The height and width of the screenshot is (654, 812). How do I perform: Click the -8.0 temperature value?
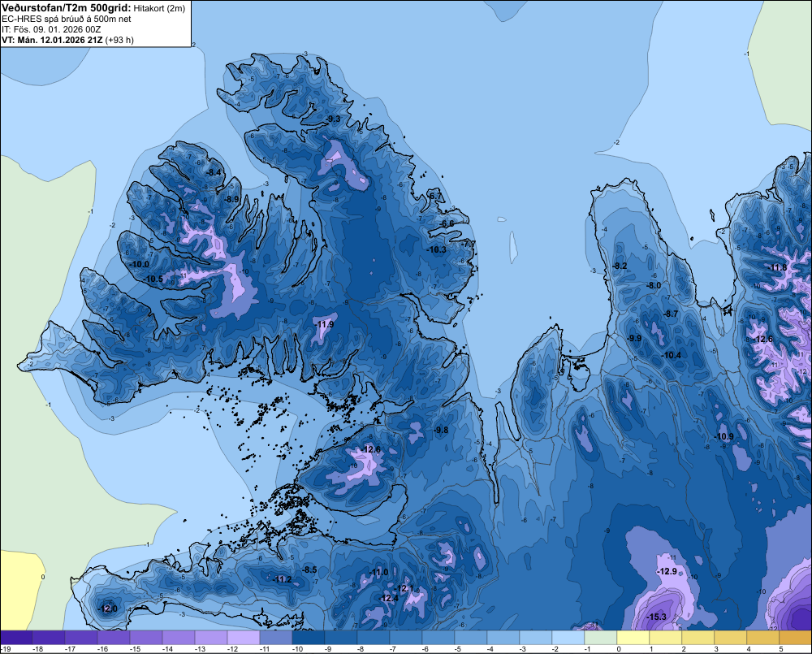tap(654, 285)
